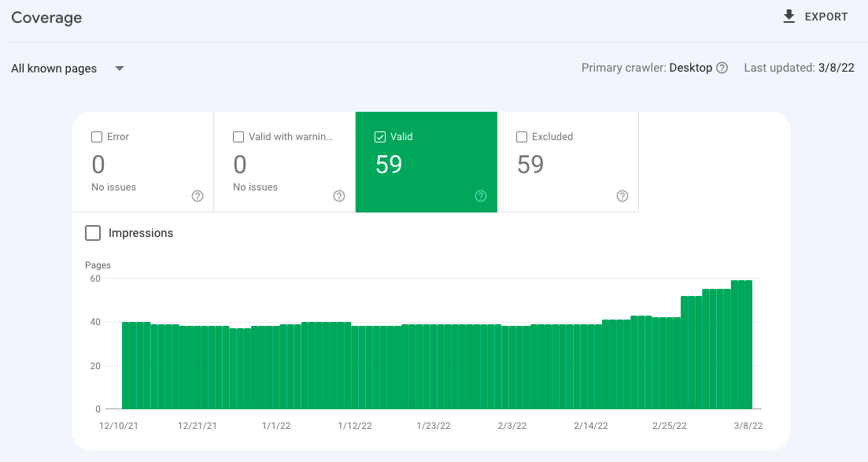Image resolution: width=868 pixels, height=462 pixels.
Task: Click help icon in Error card
Action: [198, 196]
